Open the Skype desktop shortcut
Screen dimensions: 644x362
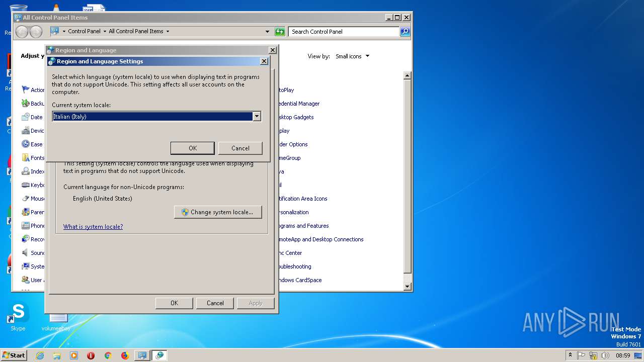pos(18,317)
